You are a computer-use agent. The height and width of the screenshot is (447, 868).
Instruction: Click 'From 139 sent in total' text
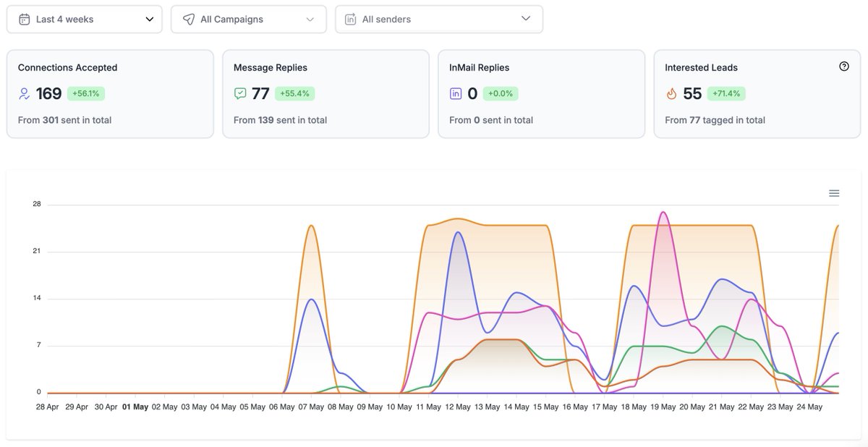[281, 120]
